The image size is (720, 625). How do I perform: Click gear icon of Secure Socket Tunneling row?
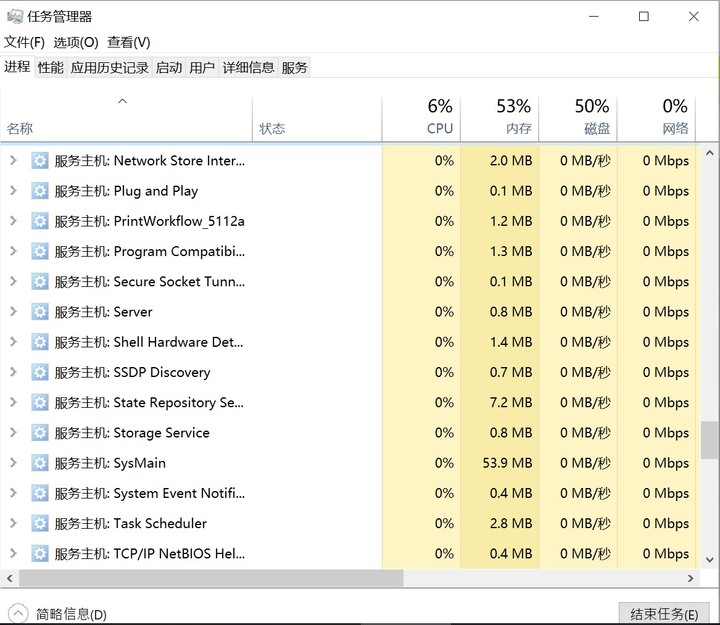40,282
